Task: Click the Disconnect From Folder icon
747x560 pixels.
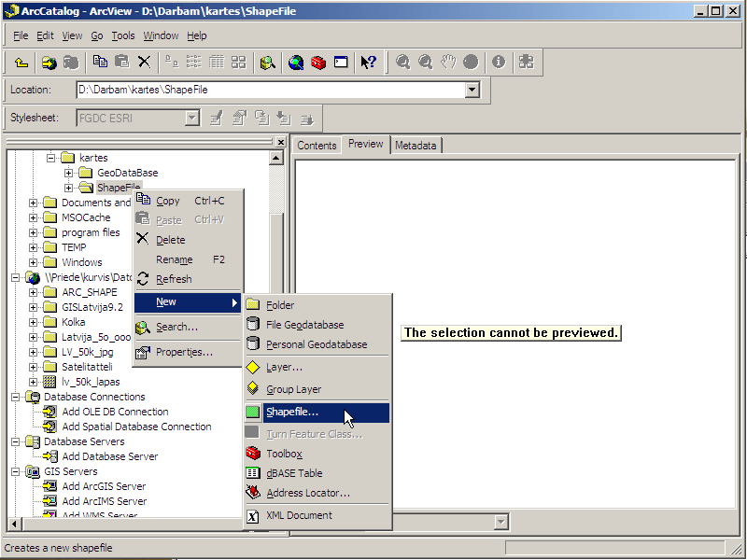Action: click(x=71, y=63)
